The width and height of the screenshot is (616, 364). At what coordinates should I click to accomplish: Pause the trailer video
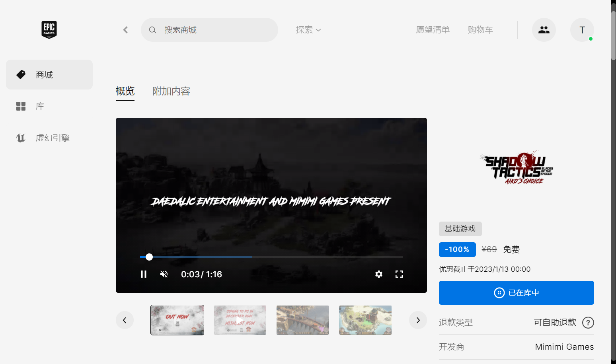[x=144, y=274]
